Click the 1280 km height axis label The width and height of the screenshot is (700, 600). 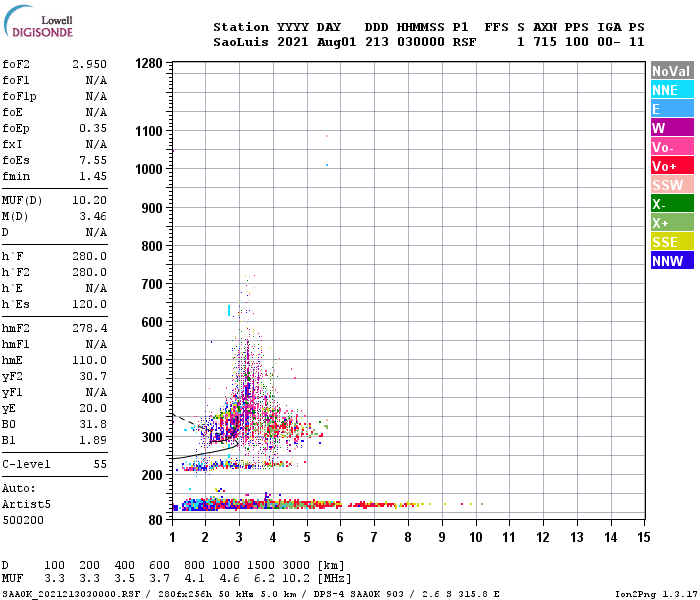click(149, 63)
